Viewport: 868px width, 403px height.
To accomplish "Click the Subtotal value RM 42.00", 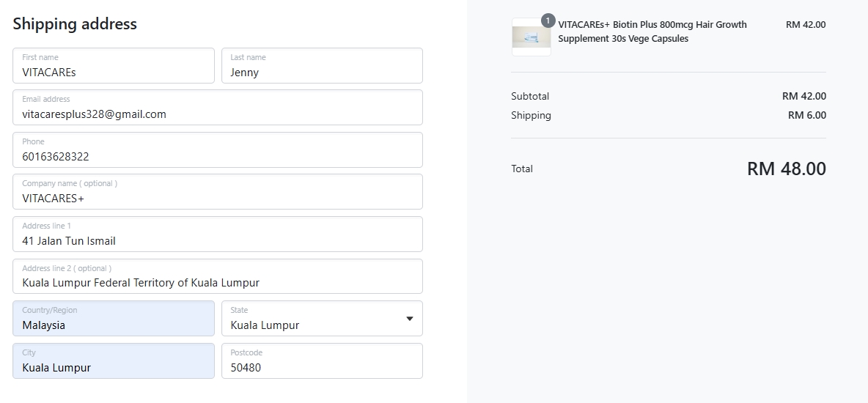I will (x=803, y=96).
